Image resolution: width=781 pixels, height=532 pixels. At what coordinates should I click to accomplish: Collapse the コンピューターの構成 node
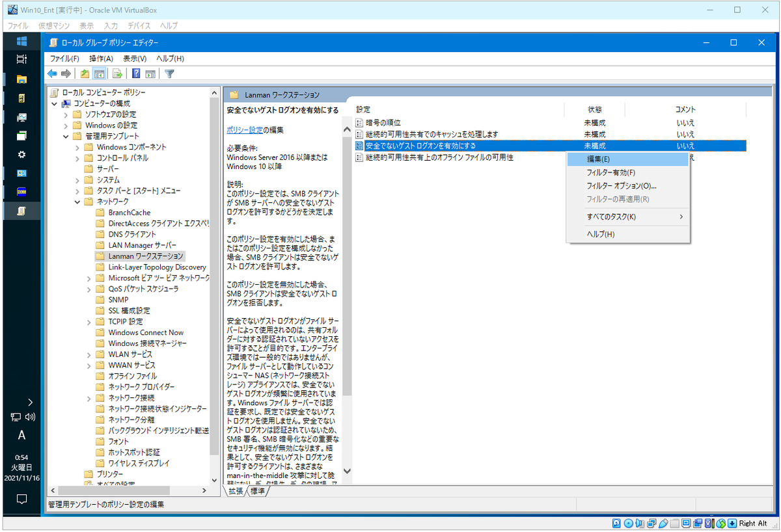pyautogui.click(x=55, y=103)
